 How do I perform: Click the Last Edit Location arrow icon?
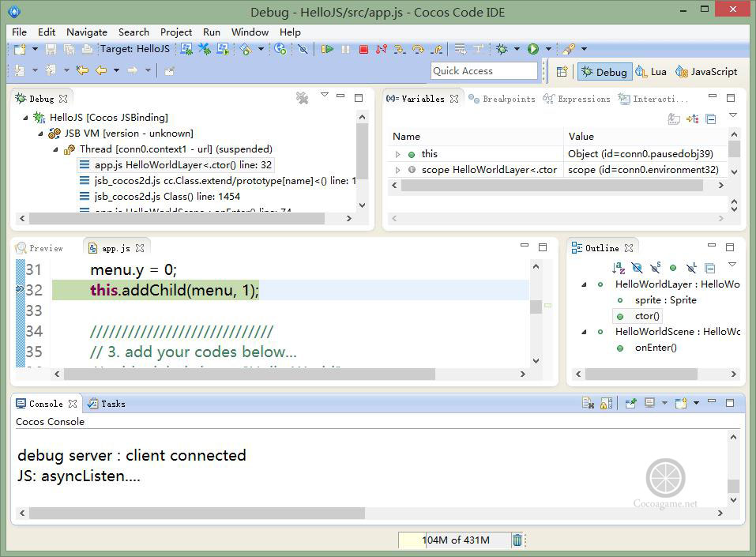[x=82, y=71]
